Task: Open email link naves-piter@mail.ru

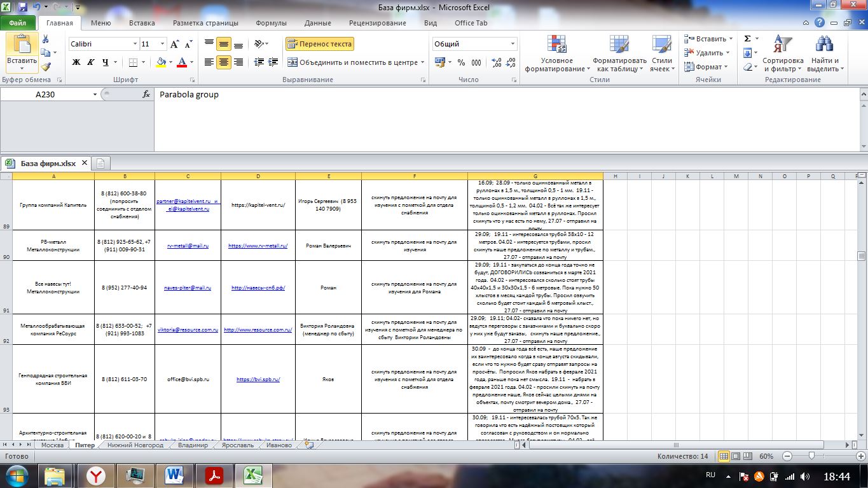Action: point(188,288)
